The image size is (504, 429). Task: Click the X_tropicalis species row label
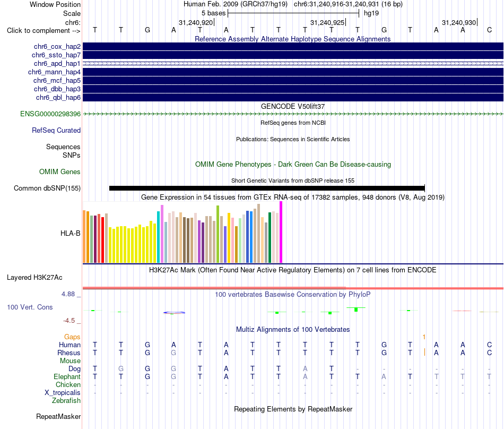coord(63,393)
